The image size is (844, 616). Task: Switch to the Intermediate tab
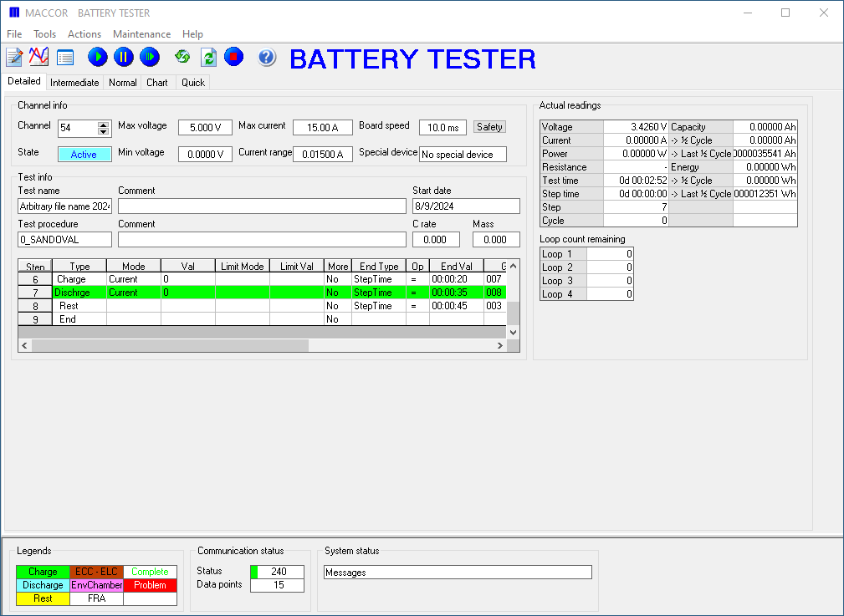point(74,83)
